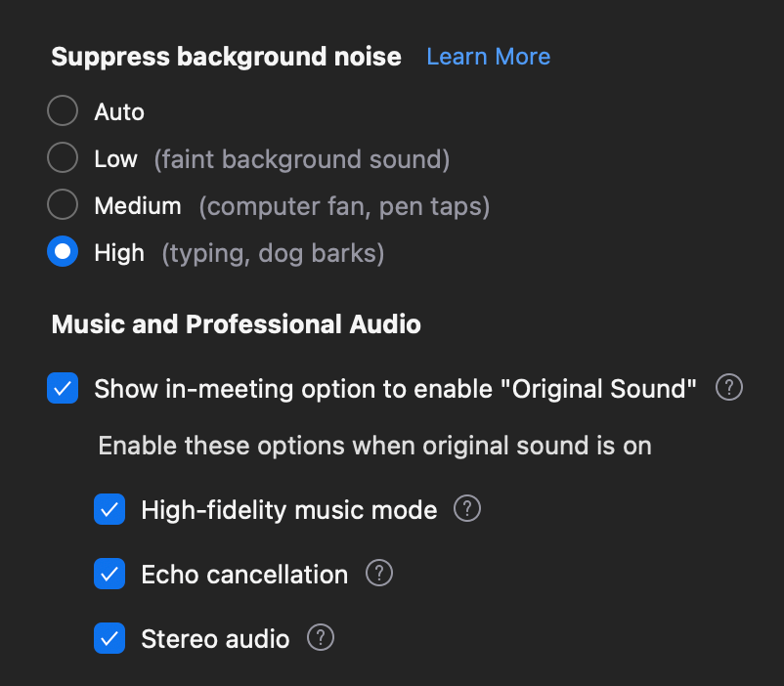The image size is (784, 686).
Task: Click help icon beside High-fidelity music mode
Action: (468, 509)
